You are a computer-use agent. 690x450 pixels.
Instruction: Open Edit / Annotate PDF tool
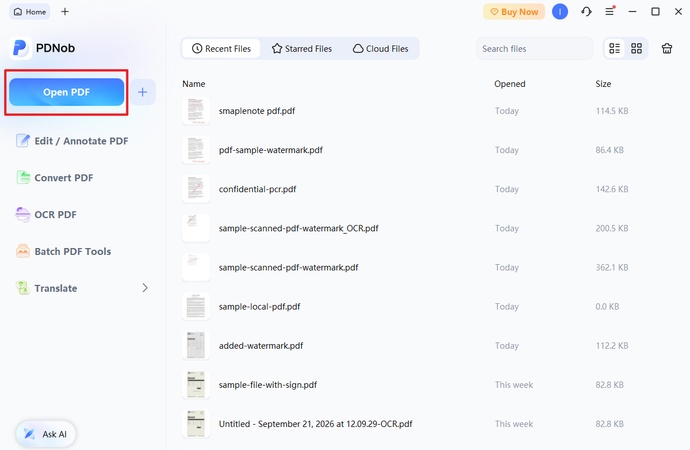[x=72, y=141]
